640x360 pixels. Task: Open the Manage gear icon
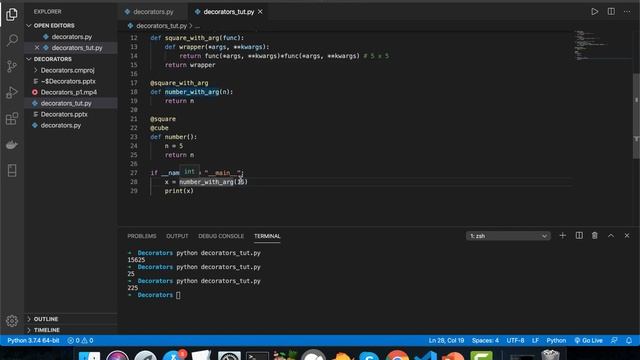12,321
